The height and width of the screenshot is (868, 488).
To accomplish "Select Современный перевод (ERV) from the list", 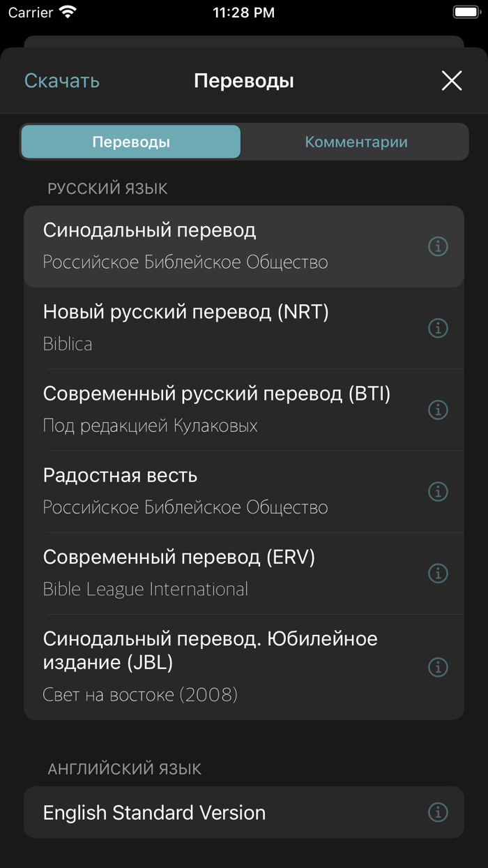I will point(209,573).
